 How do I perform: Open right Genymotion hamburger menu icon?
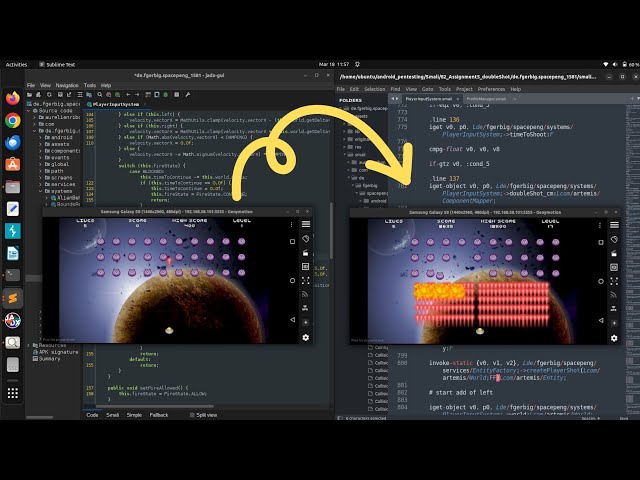pos(614,225)
